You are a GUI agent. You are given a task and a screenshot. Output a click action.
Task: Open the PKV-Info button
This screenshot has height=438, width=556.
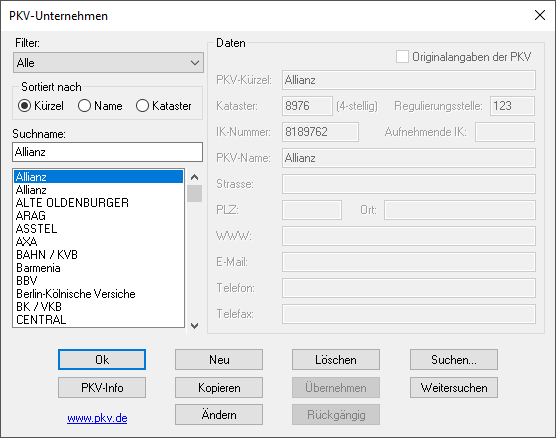point(102,387)
